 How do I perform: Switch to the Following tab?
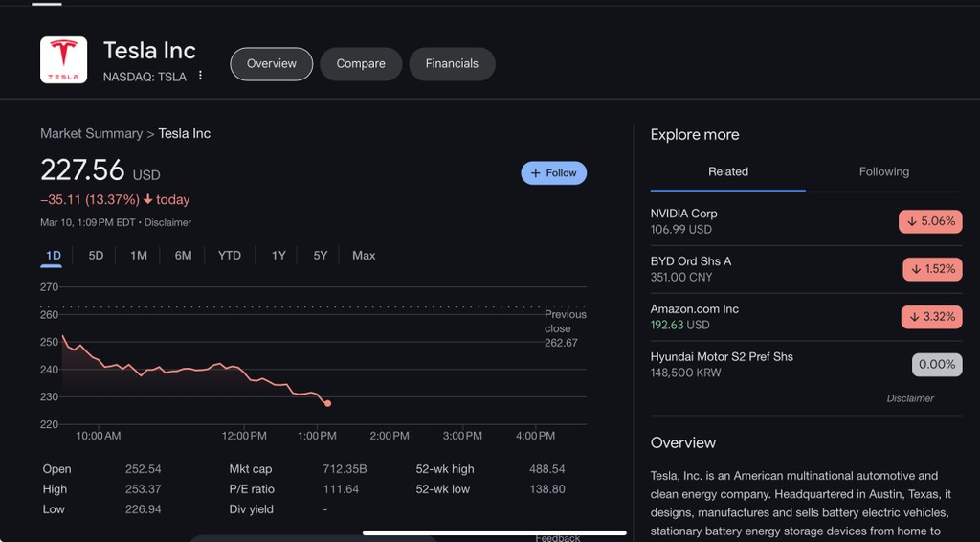point(883,172)
